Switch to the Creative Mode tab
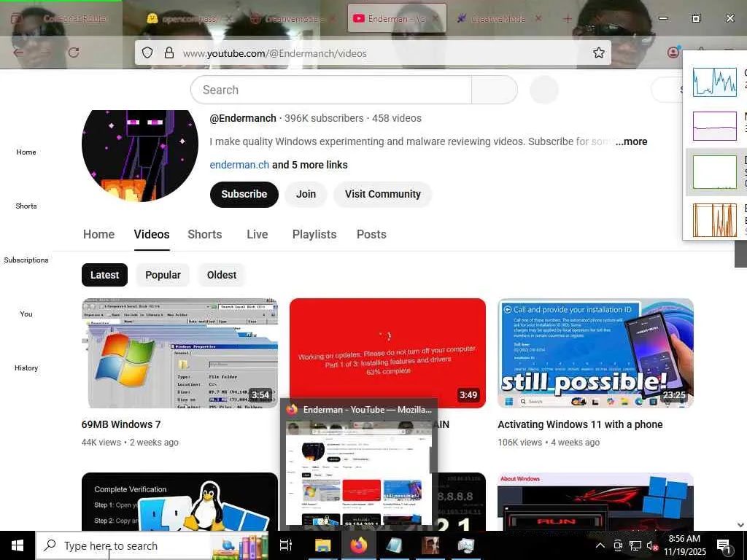 [498, 18]
